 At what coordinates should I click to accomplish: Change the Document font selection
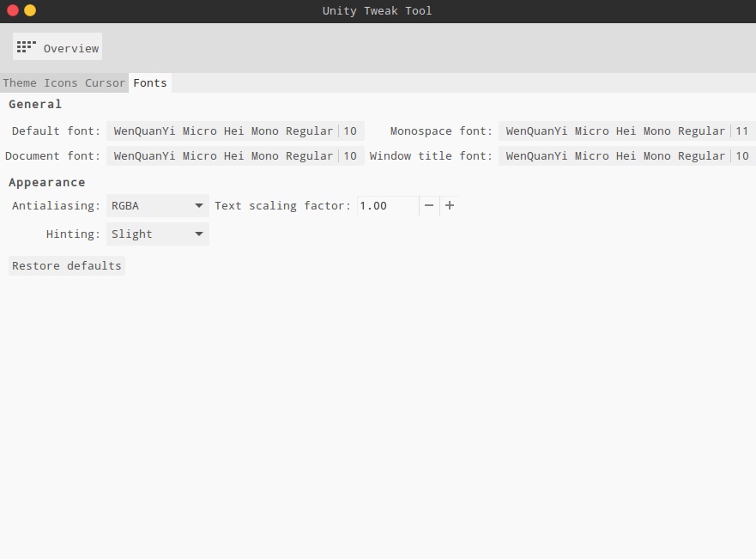[x=223, y=156]
